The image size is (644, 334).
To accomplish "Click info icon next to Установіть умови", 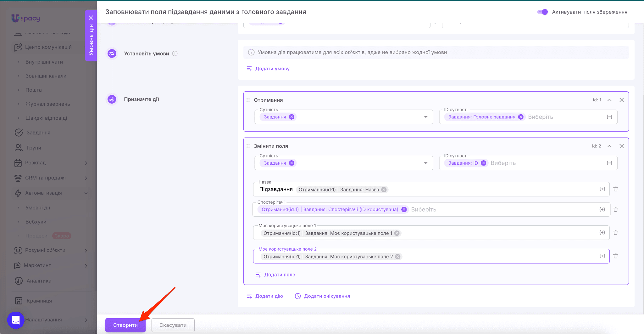I will [175, 54].
